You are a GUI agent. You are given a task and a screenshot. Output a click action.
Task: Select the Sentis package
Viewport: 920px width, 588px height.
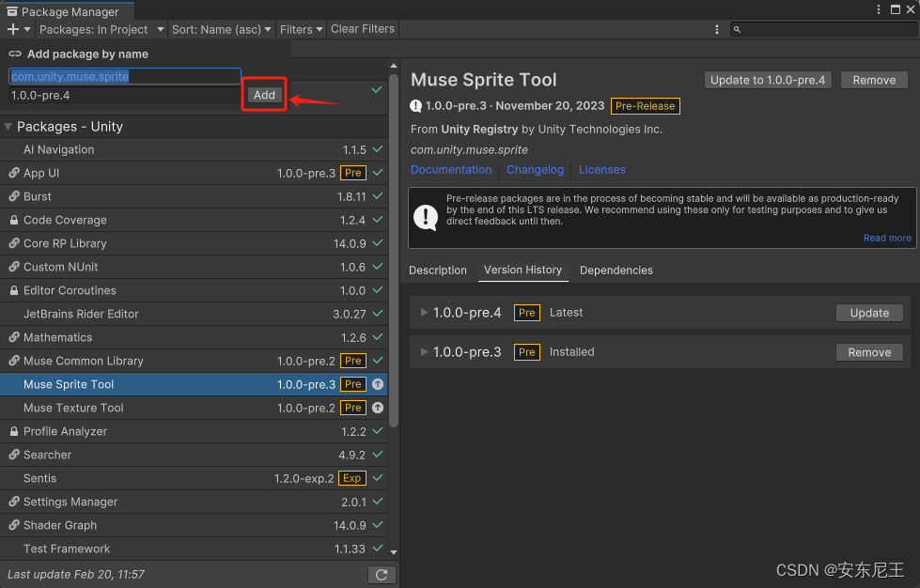194,478
